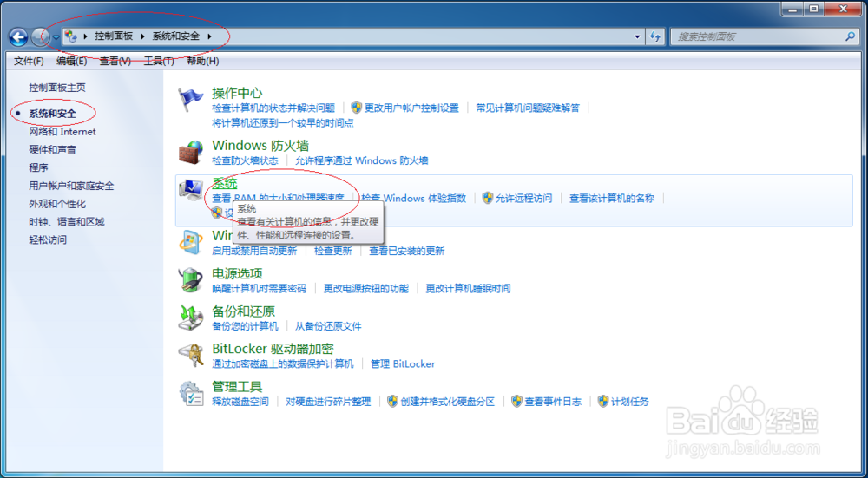Click shield icon beside 计划任务
The height and width of the screenshot is (478, 868).
[x=603, y=401]
